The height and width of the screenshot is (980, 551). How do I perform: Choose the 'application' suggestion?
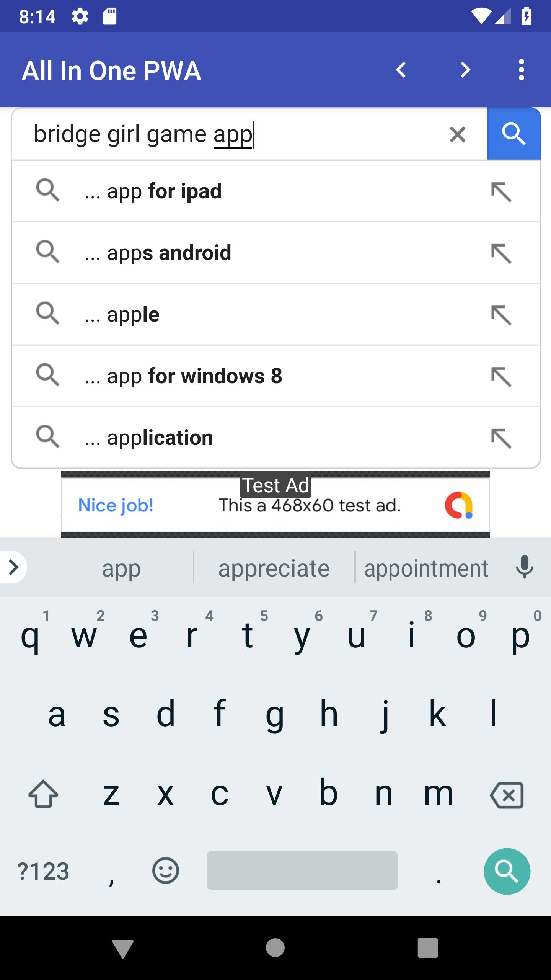coord(160,438)
